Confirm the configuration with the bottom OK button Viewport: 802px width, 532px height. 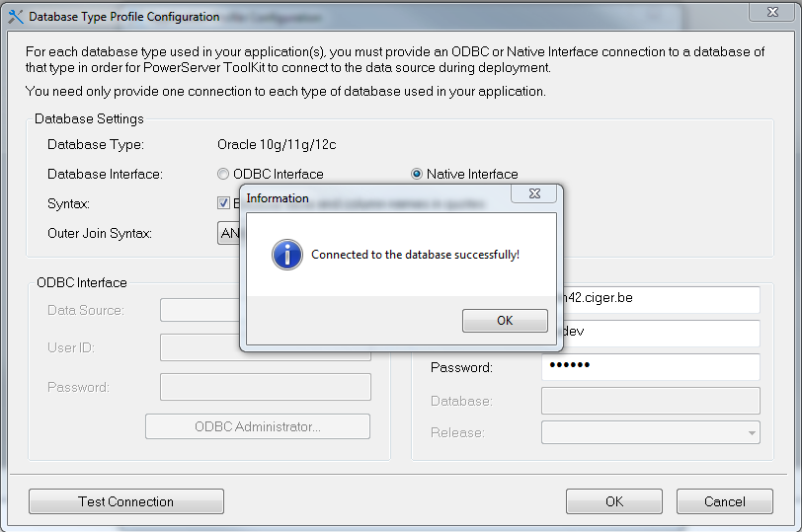[x=614, y=501]
